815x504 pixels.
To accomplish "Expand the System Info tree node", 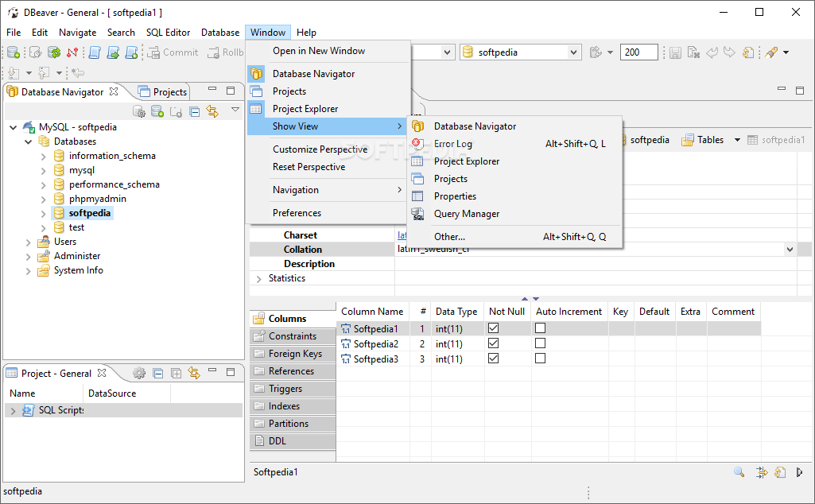I will 28,271.
